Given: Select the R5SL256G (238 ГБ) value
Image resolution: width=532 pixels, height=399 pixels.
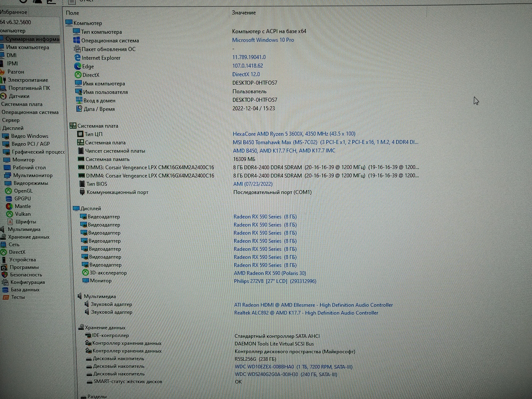Looking at the screenshot, I should (255, 359).
